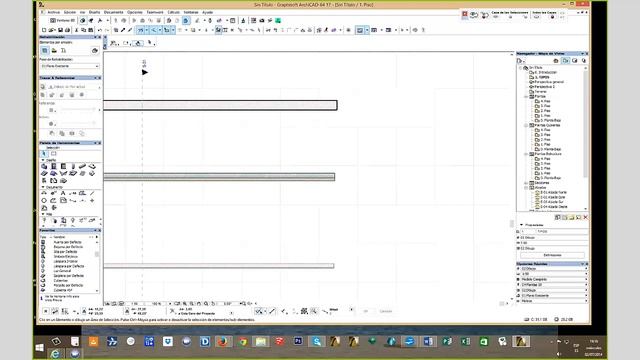Adjust the upper Trace & Reference slider
Screen dimensions: 640x360
pyautogui.click(x=78, y=110)
